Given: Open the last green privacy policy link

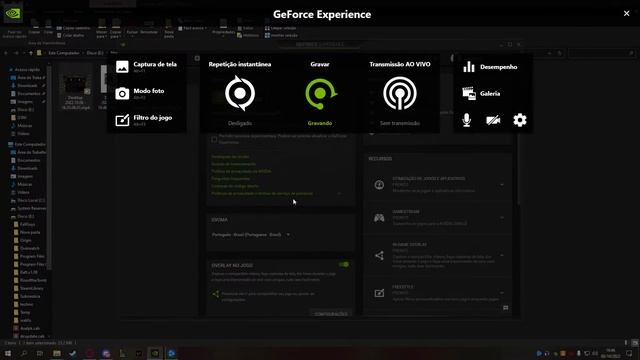Looking at the screenshot, I should point(262,193).
